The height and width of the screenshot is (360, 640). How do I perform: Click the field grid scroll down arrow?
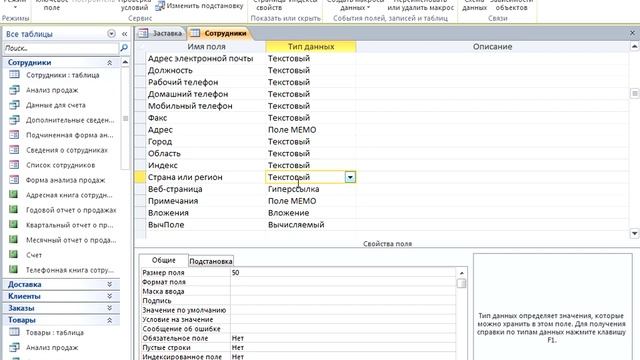pos(634,233)
